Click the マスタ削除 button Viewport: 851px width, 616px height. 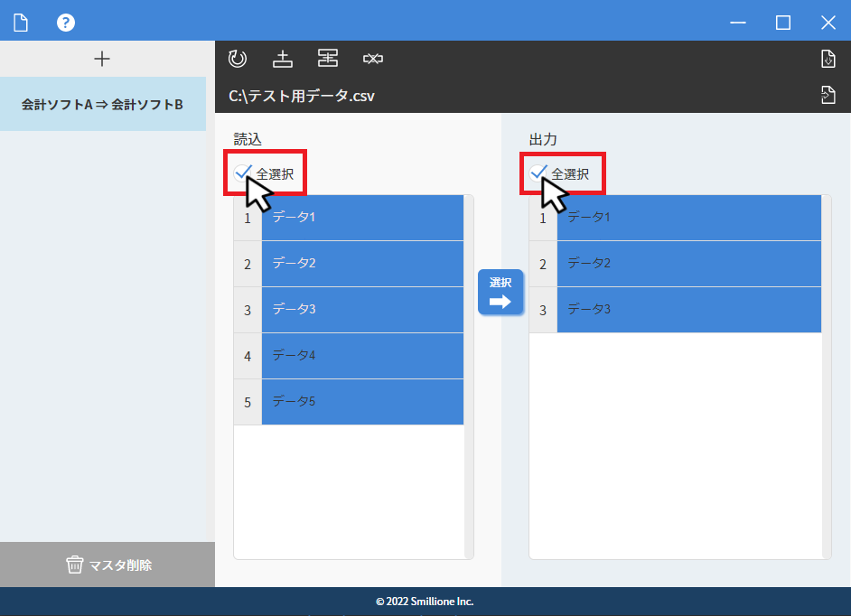[x=108, y=565]
